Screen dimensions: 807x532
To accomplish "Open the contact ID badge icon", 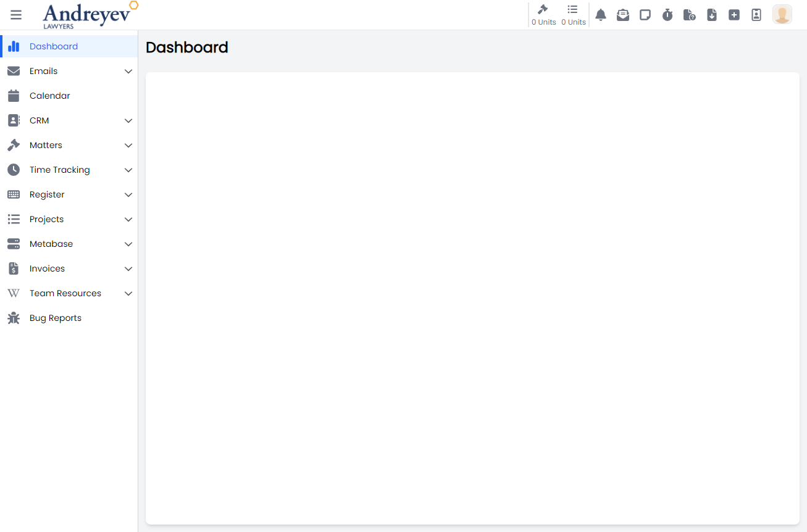I will pos(756,15).
